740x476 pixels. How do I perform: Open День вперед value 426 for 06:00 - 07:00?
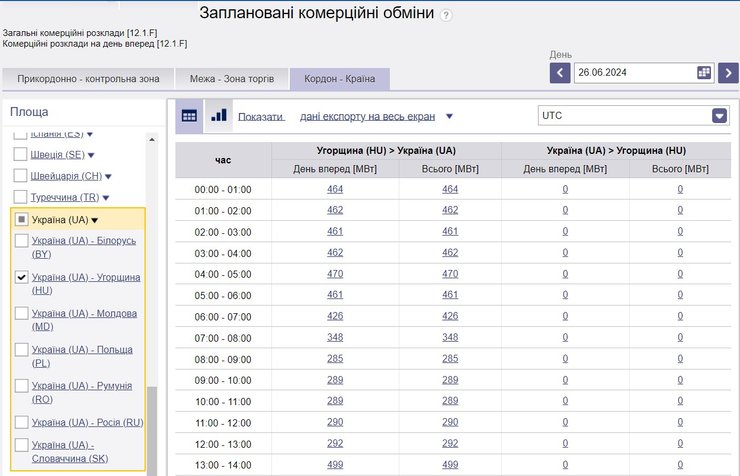point(335,316)
